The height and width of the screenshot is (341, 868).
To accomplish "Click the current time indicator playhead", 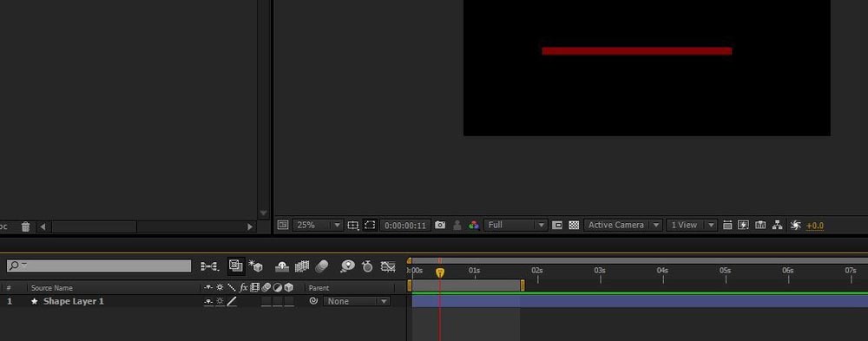I will 440,273.
